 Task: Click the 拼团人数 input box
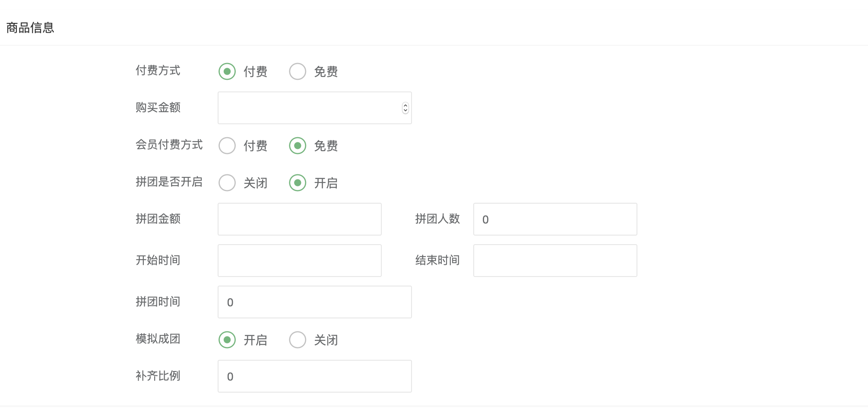pyautogui.click(x=555, y=219)
